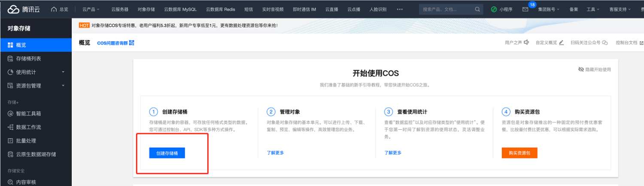Open the 客服支持 dropdown

coord(620,9)
